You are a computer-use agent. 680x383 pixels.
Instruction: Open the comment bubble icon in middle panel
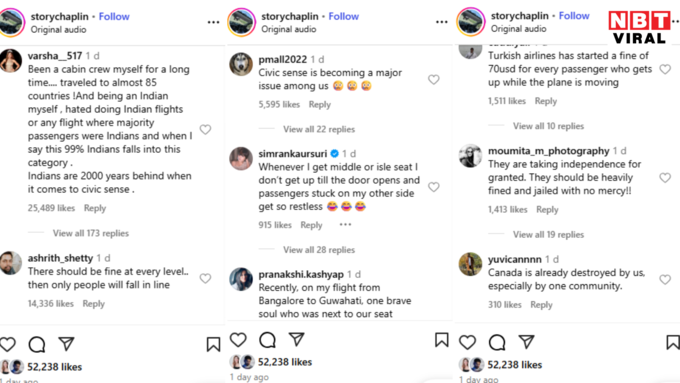pos(267,340)
